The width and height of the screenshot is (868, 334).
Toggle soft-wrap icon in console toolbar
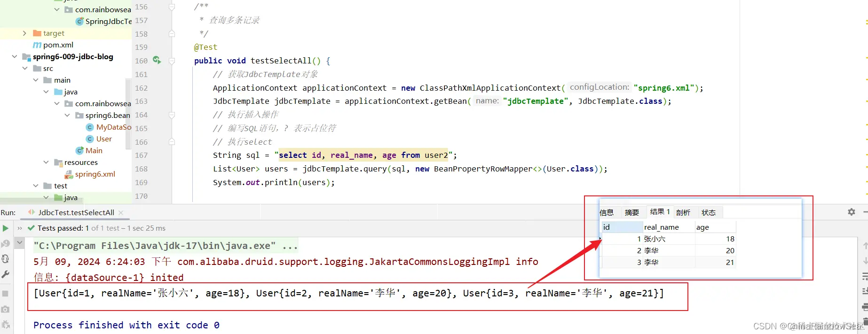pos(865,276)
